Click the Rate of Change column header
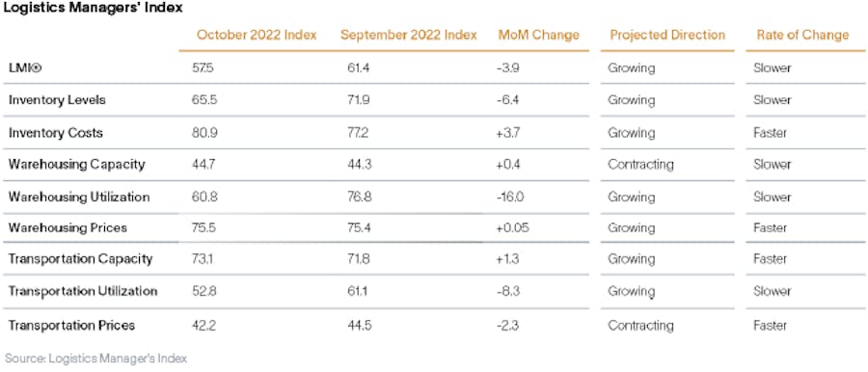This screenshot has height=372, width=868. tap(802, 35)
